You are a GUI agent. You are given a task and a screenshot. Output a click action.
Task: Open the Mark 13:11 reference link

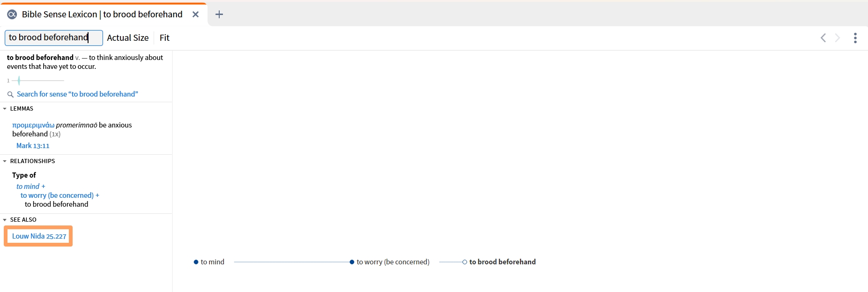coord(33,146)
